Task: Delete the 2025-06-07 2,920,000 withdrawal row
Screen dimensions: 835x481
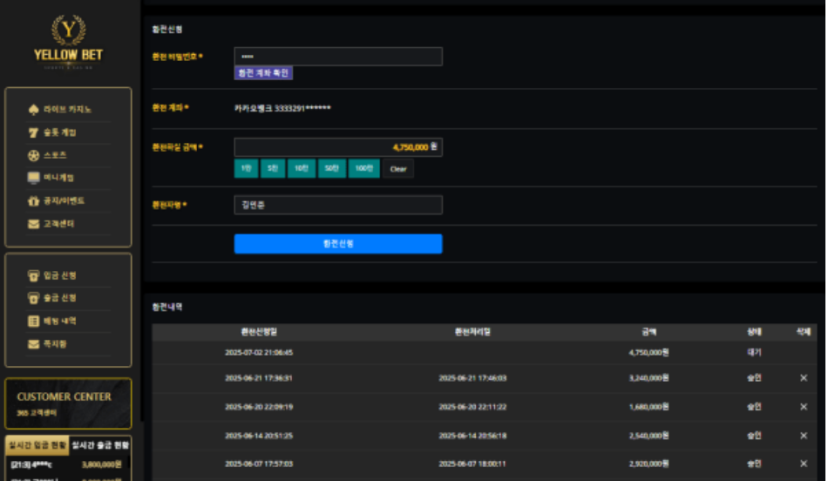Action: [804, 463]
